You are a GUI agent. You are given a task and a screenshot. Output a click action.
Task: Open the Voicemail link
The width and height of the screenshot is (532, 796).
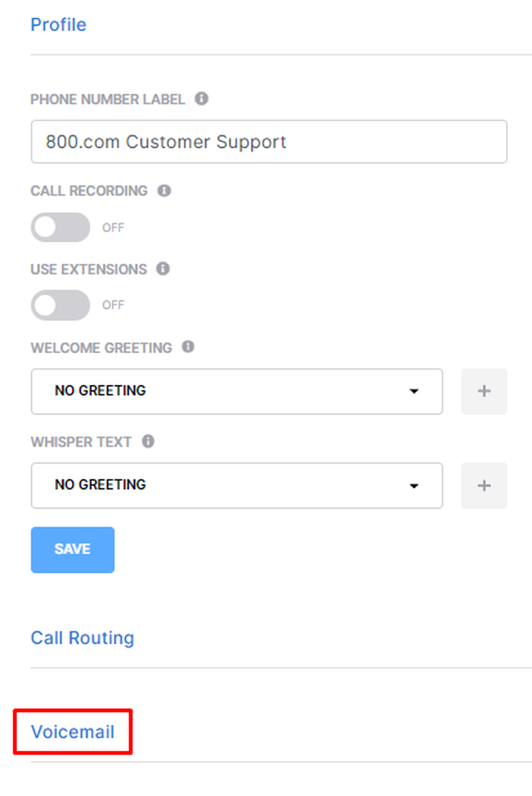73,732
